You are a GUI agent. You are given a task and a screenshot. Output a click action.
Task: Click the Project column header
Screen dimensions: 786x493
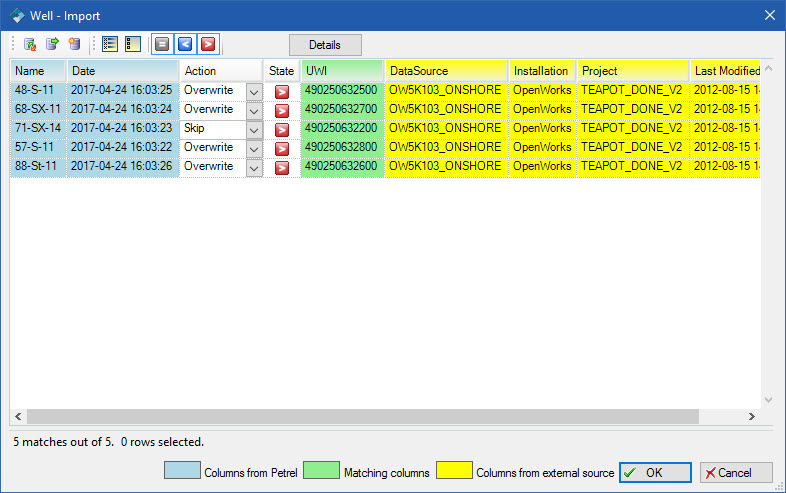[633, 71]
